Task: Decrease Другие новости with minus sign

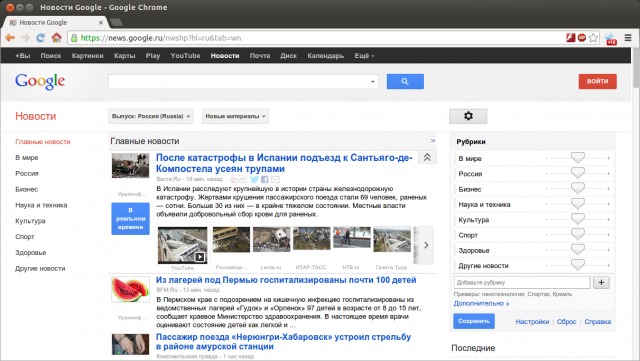Action: [547, 265]
